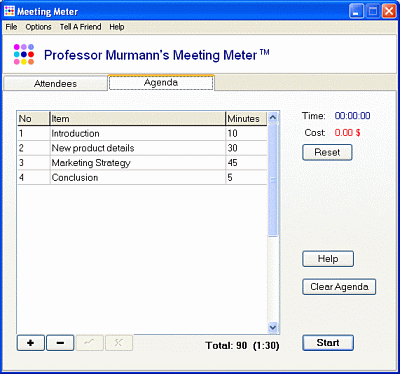This screenshot has width=400, height=374.
Task: Click the No column header
Action: point(33,119)
